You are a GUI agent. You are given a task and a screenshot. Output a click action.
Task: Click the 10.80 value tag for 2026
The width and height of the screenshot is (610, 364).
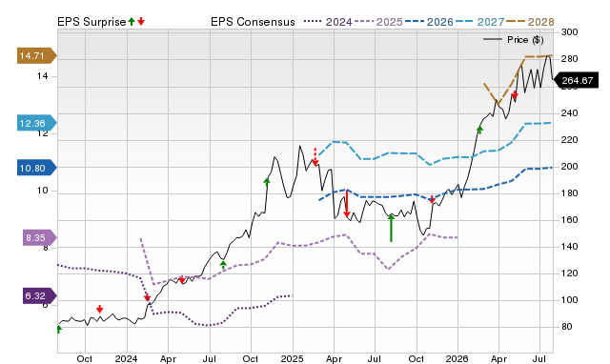pyautogui.click(x=36, y=168)
